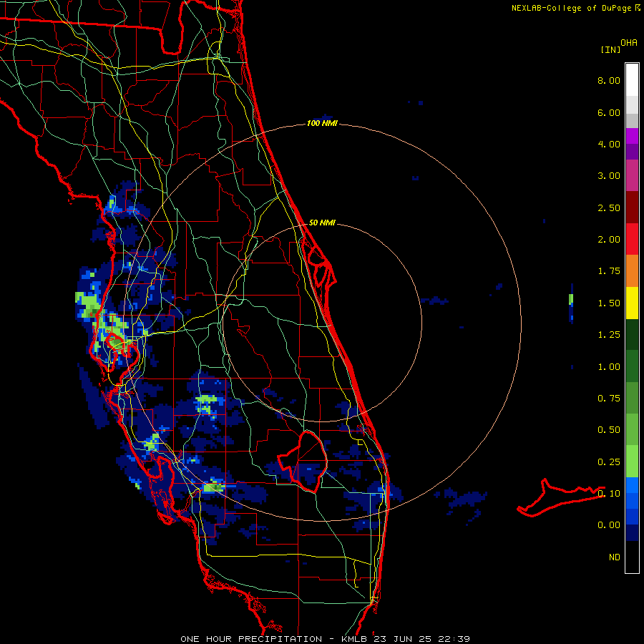This screenshot has height=644, width=644.
Task: Click the 0.10 legend value
Action: (609, 494)
